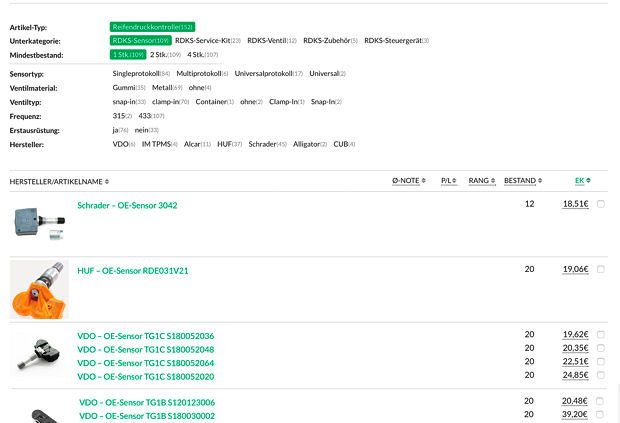Click the orange HUF sensor thumbnail
The width and height of the screenshot is (620, 423).
click(39, 289)
